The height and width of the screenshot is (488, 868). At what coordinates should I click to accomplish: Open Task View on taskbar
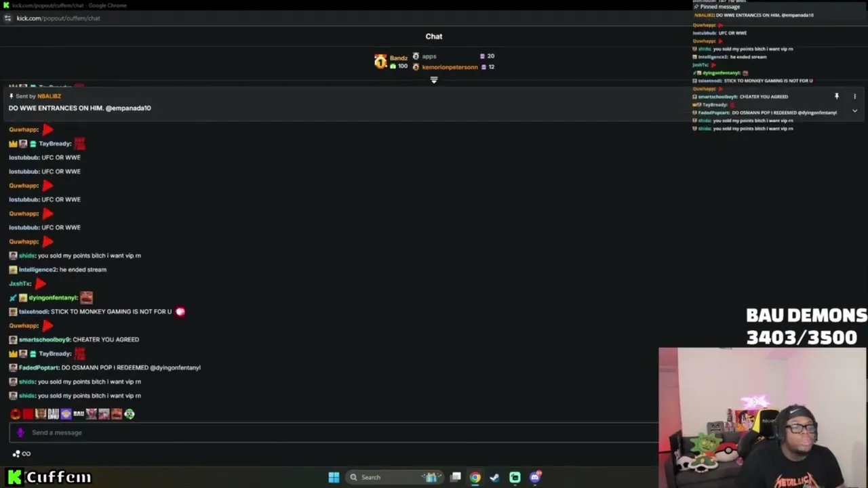click(456, 477)
